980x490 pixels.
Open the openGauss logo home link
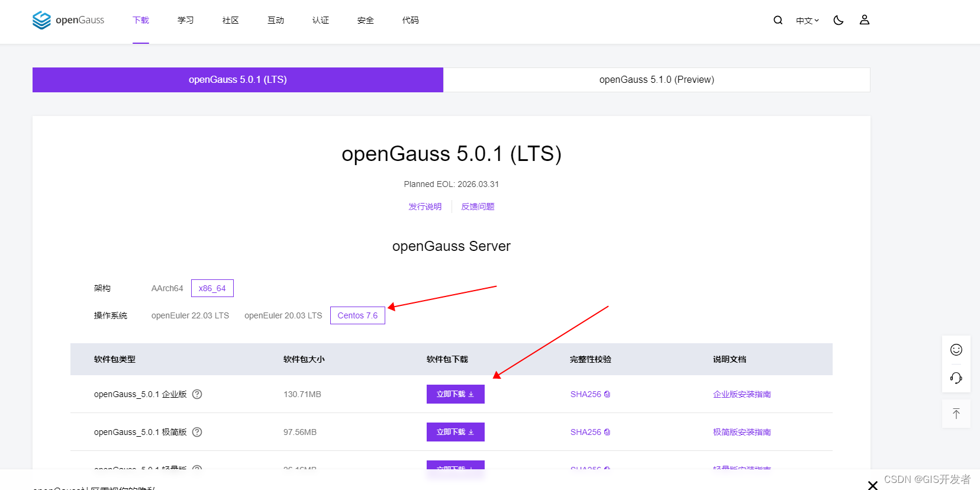(68, 20)
